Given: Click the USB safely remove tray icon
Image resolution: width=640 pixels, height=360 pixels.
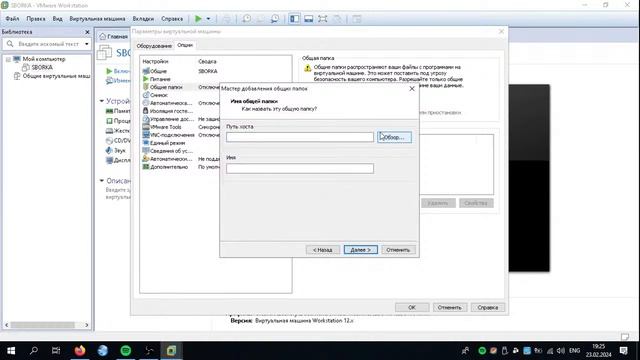Looking at the screenshot, I should point(504,351).
